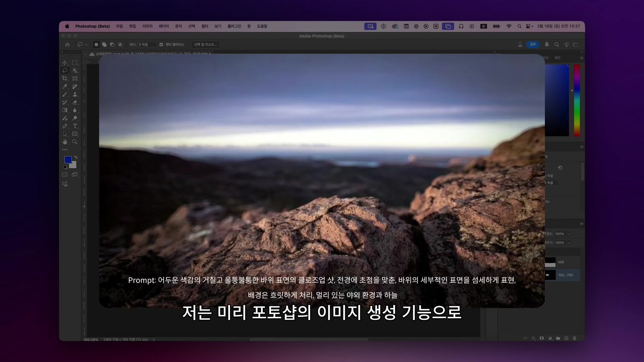Open the notifications bell
The width and height of the screenshot is (644, 362).
pos(547,45)
